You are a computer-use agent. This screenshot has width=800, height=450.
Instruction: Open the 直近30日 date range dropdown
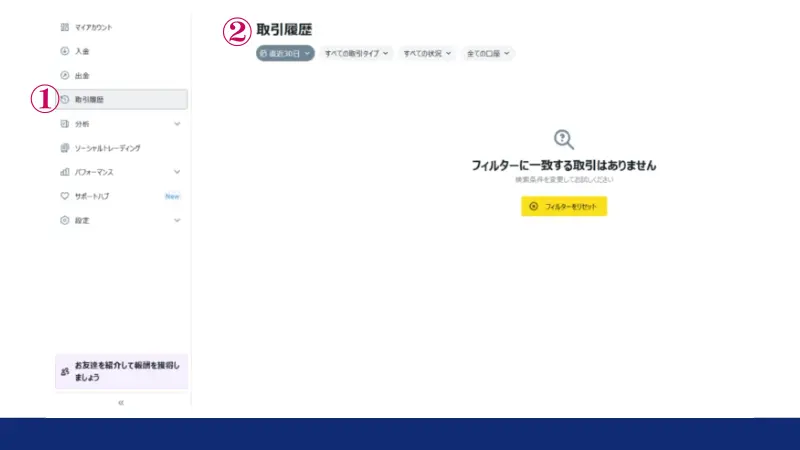(x=286, y=53)
